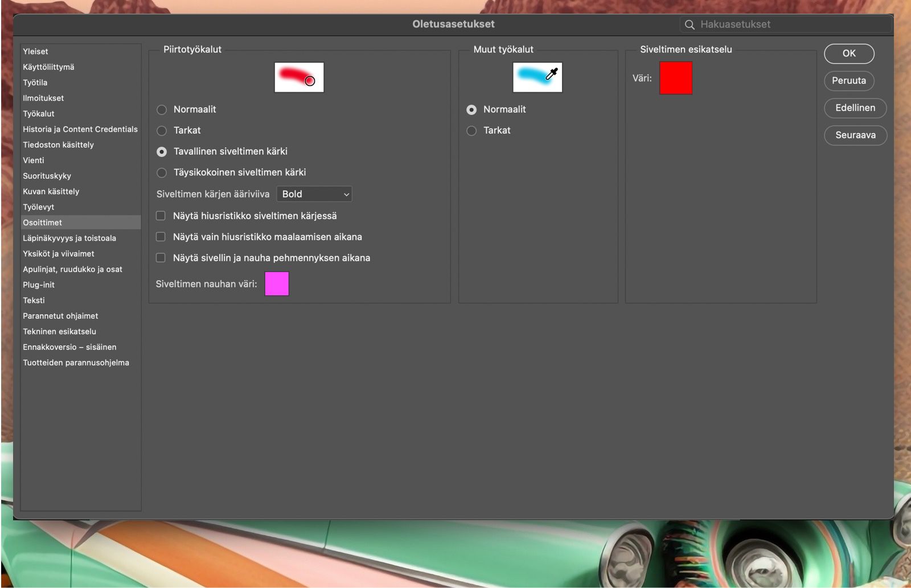Click the blue eyedropper cursor preview thumbnail
Image resolution: width=911 pixels, height=588 pixels.
click(x=537, y=77)
